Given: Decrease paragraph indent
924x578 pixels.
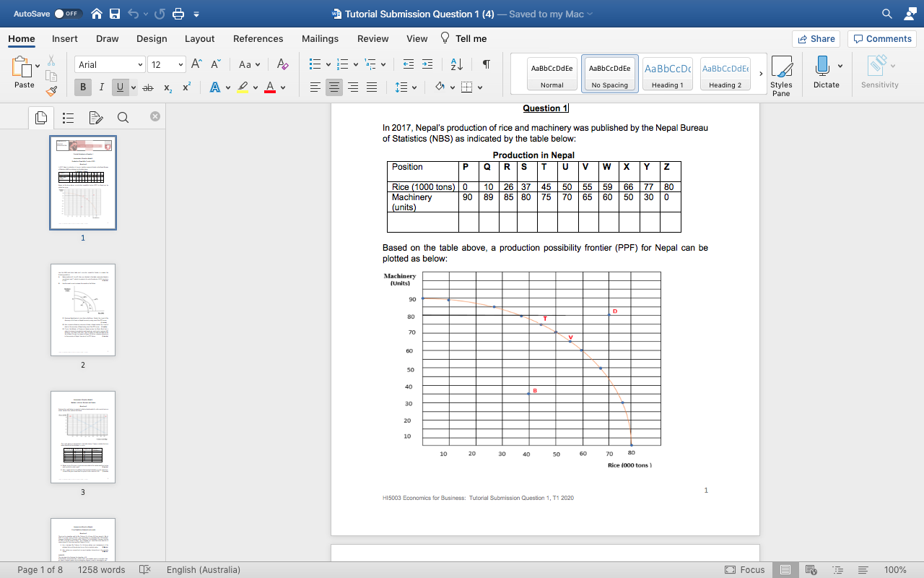Looking at the screenshot, I should click(x=409, y=65).
